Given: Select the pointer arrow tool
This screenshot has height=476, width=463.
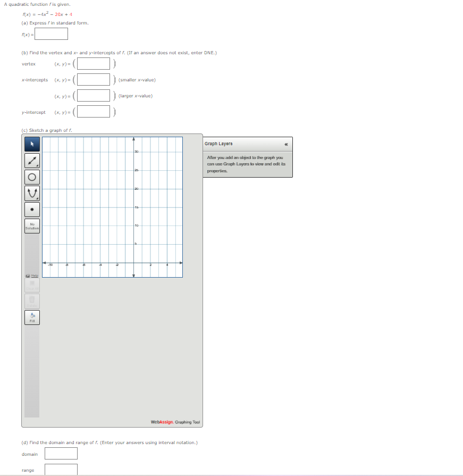Looking at the screenshot, I should click(x=32, y=144).
